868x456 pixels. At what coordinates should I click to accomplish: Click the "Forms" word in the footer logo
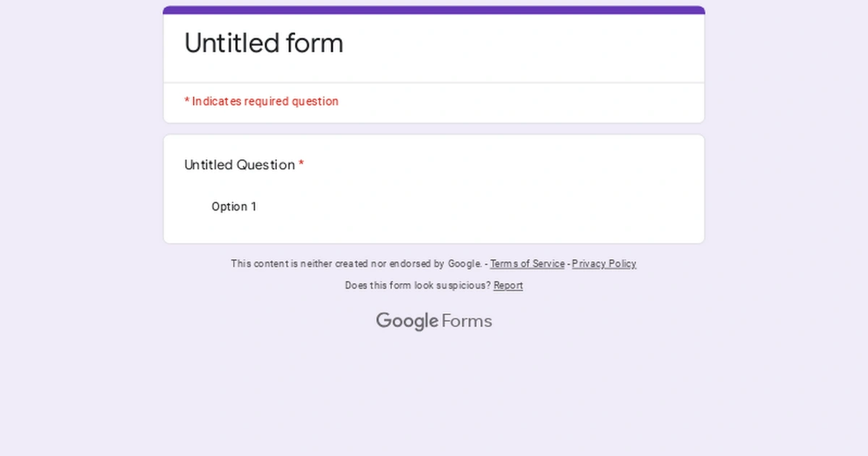[x=467, y=321]
